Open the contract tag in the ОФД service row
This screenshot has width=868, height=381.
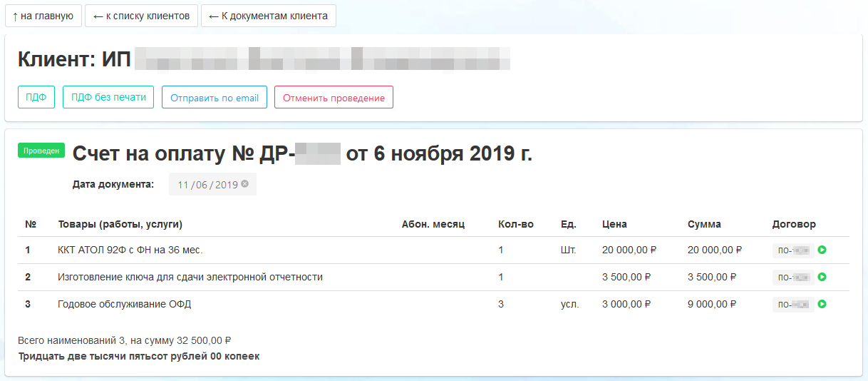pyautogui.click(x=792, y=304)
